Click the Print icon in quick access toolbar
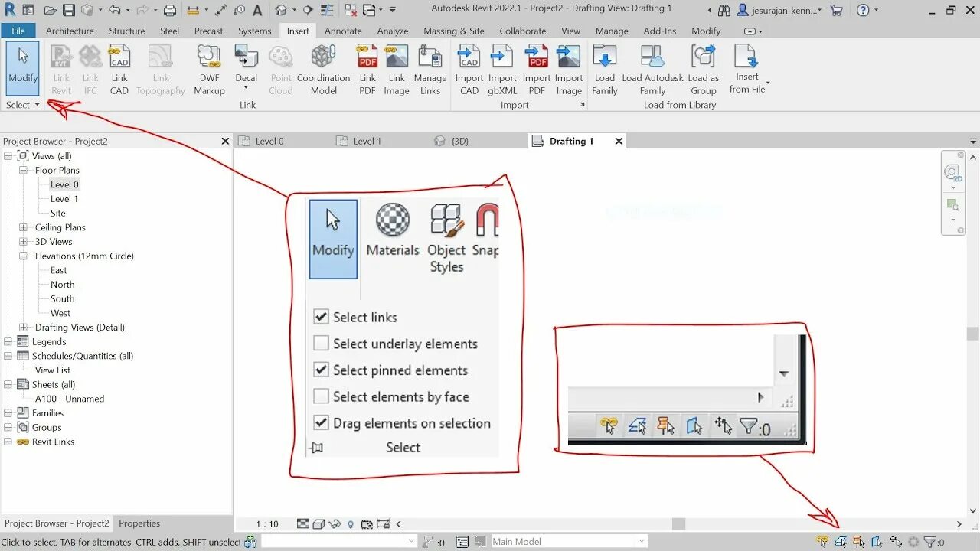This screenshot has height=551, width=980. (170, 11)
